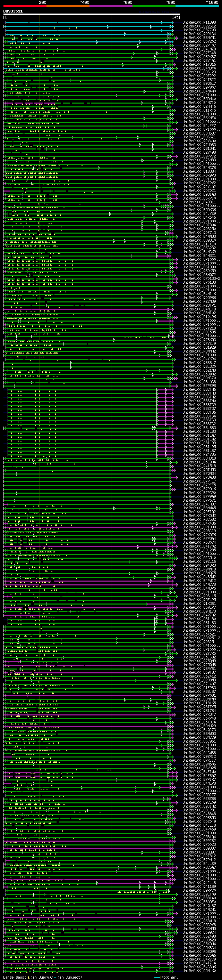Select the UniRef100_A6RXS7 label
The width and height of the screenshot is (222, 980).
199,57
